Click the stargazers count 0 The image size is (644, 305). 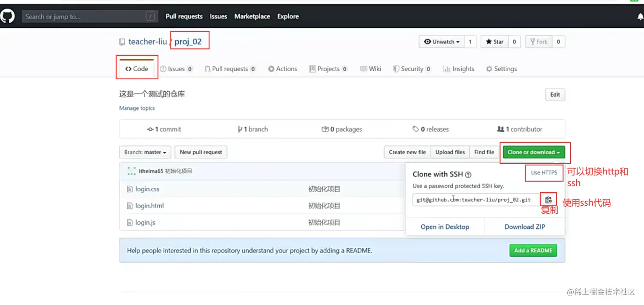pos(514,42)
